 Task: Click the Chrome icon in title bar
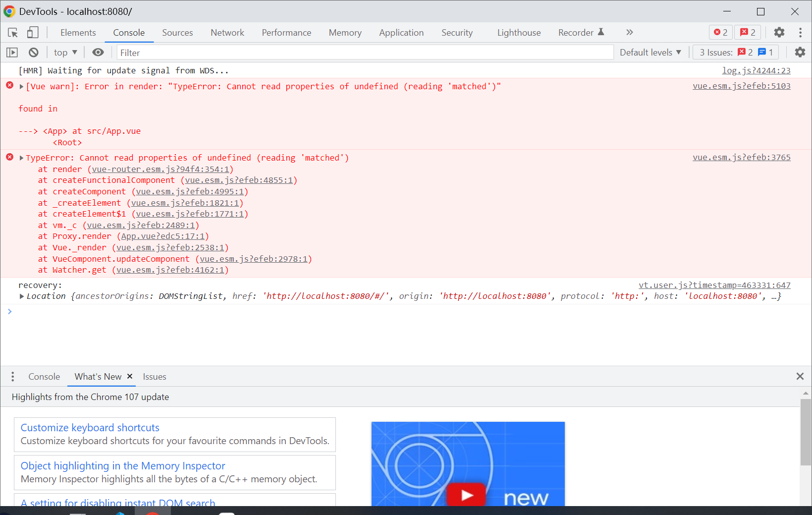pyautogui.click(x=9, y=11)
